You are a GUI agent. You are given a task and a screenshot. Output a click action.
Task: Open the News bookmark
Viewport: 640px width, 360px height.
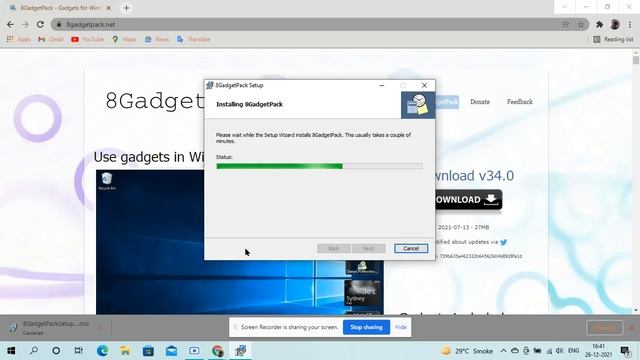click(x=157, y=39)
